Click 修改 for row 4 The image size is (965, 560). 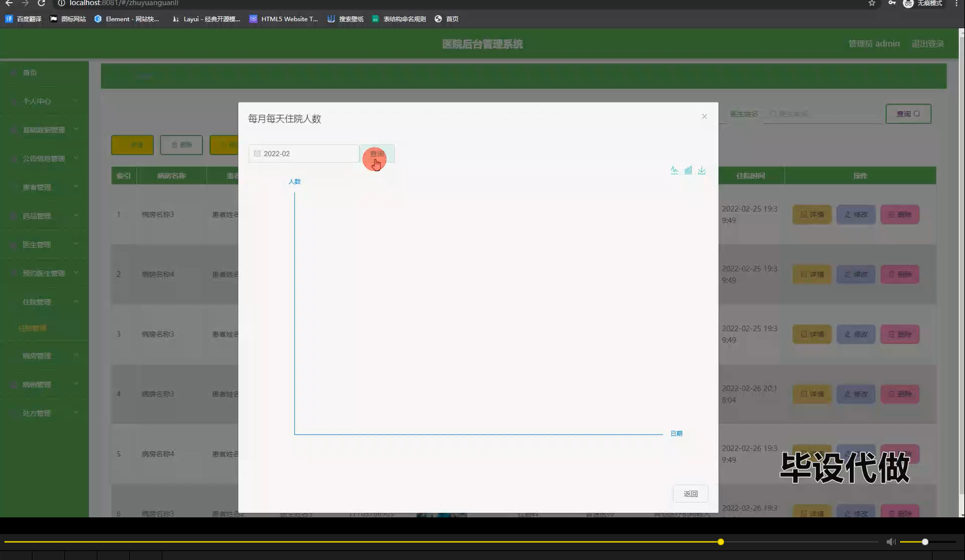(x=856, y=394)
